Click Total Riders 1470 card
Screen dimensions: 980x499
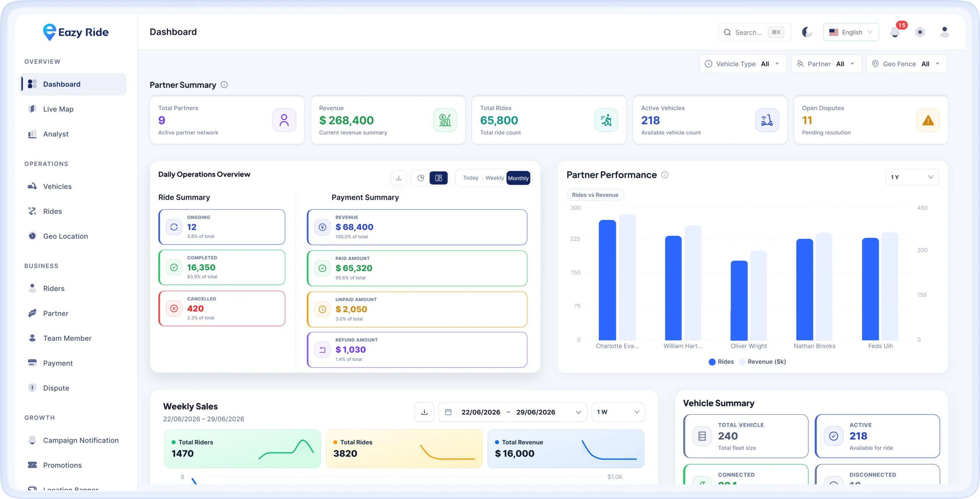pos(242,448)
